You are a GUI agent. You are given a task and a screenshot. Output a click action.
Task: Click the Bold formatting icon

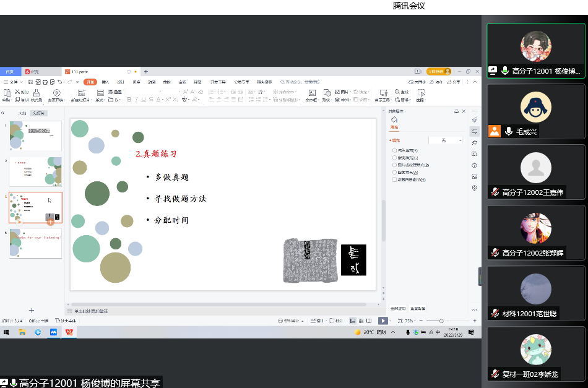tap(130, 100)
